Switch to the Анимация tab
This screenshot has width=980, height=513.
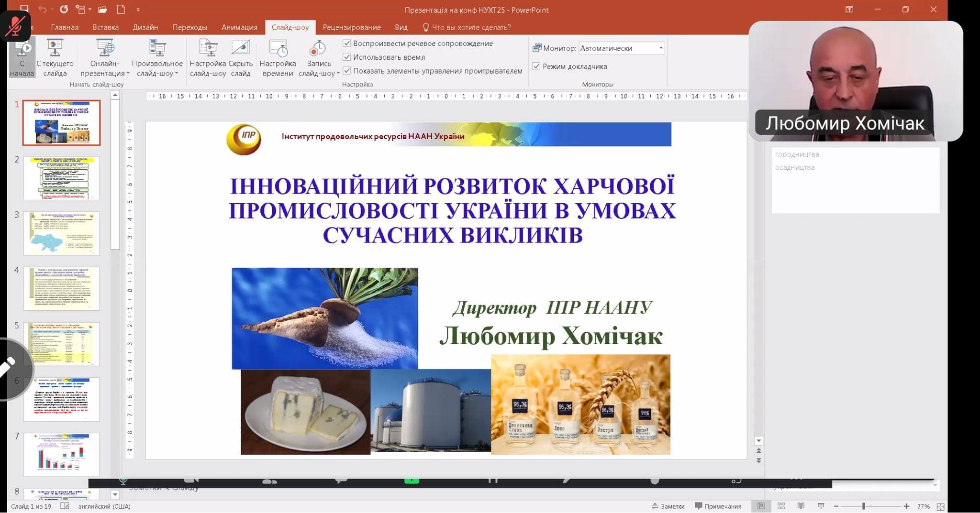tap(239, 27)
